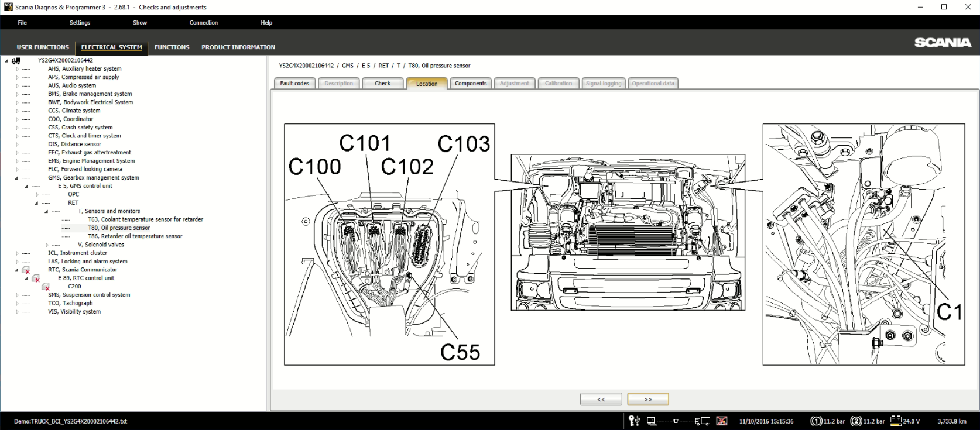Click the circuit 1 pressure icon in status bar
980x430 pixels.
[816, 421]
